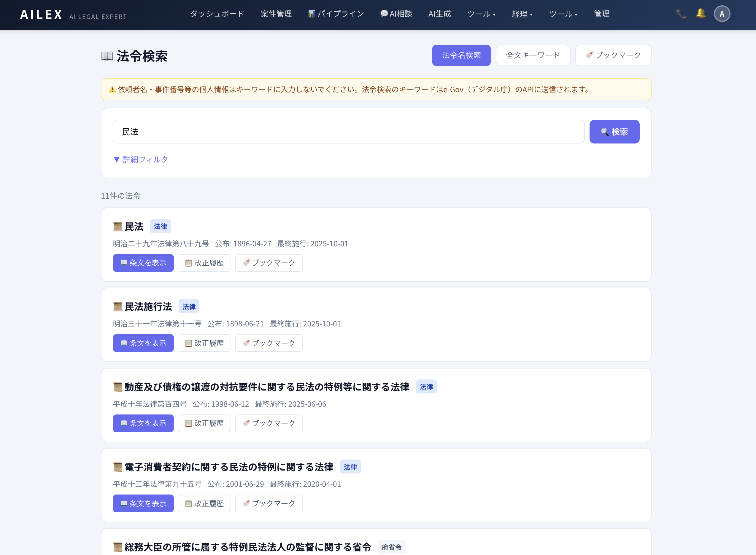Open 案件管理 in the navigation
Image resolution: width=756 pixels, height=555 pixels.
pos(276,14)
